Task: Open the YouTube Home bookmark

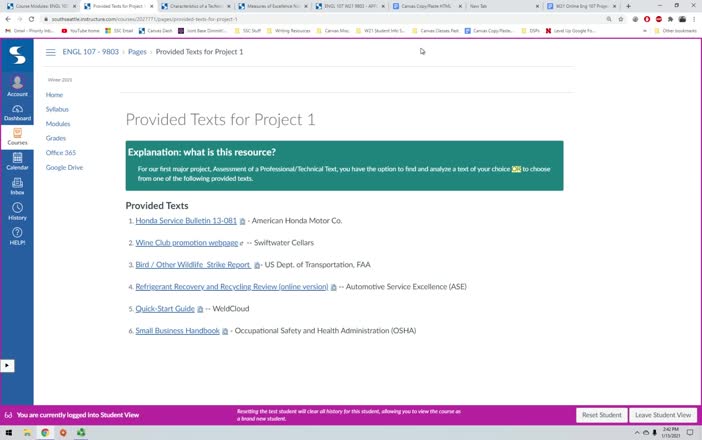Action: pyautogui.click(x=81, y=31)
